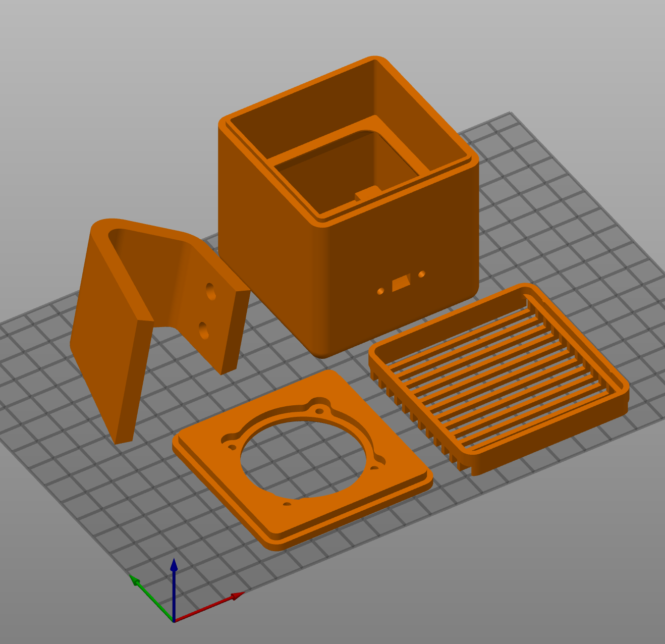Click the small tab inside the box
This screenshot has height=644, width=665.
tap(367, 193)
